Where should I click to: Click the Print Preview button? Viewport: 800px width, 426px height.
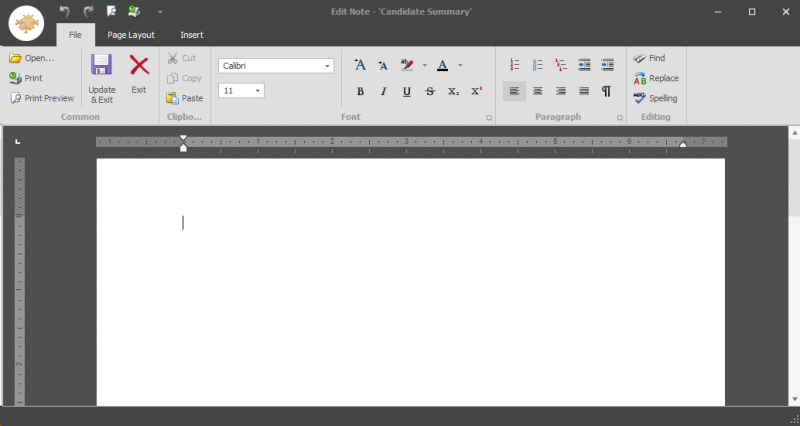point(42,98)
